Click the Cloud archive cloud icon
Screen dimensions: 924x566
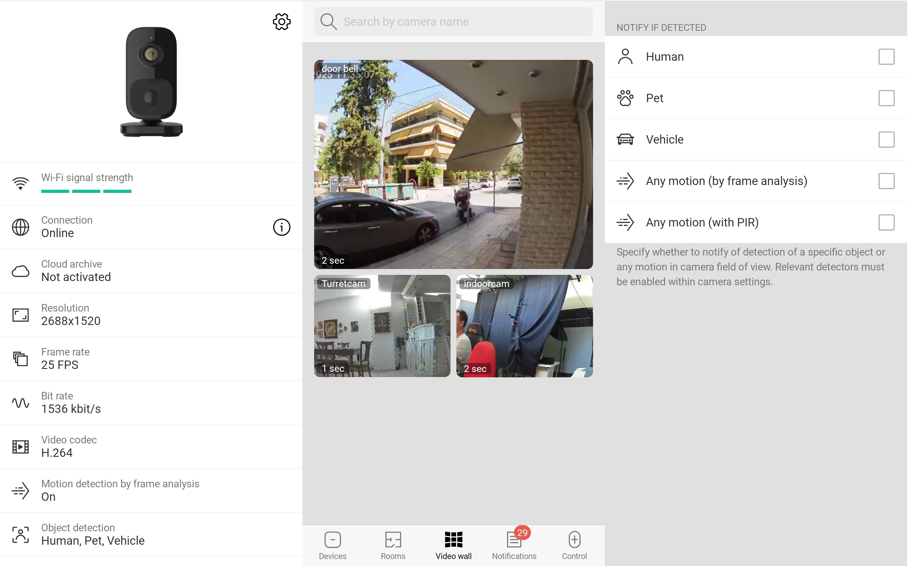(20, 271)
